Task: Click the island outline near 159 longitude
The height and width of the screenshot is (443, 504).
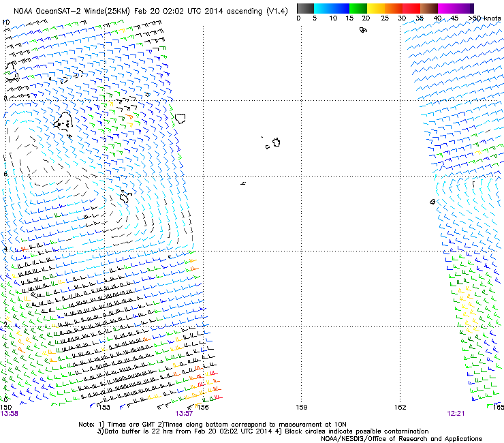Action: coord(276,142)
